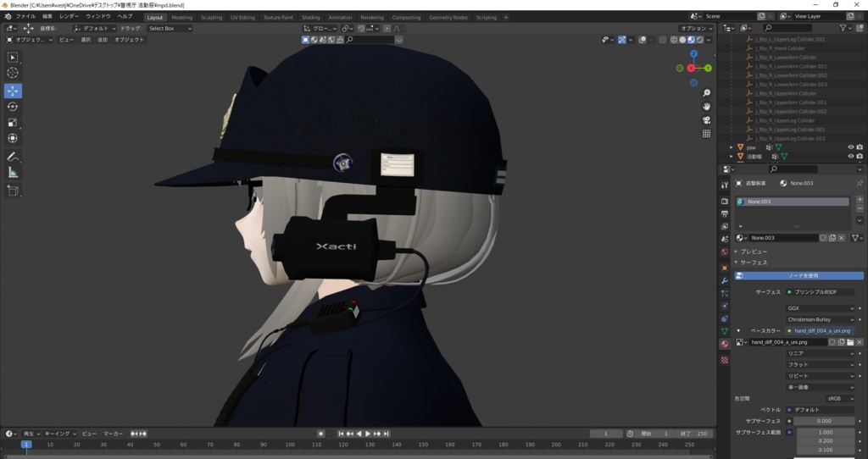
Task: Hide the 活動帽 object in viewport
Action: point(851,157)
